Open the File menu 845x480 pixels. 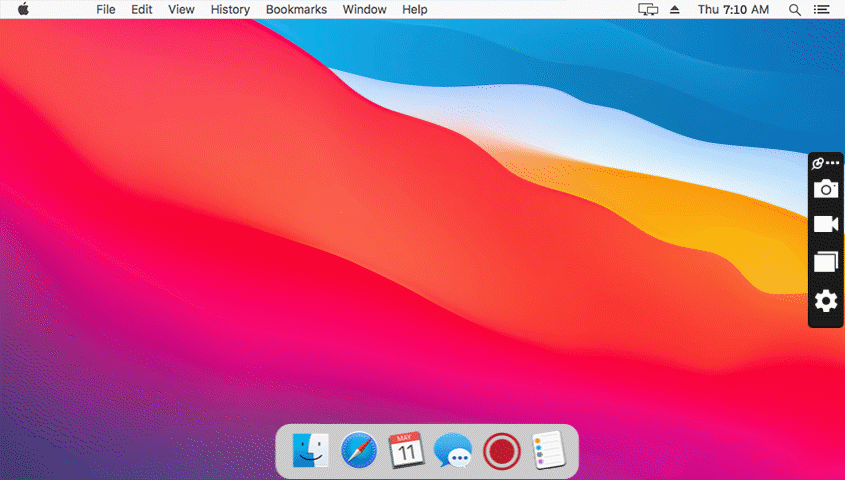point(106,9)
